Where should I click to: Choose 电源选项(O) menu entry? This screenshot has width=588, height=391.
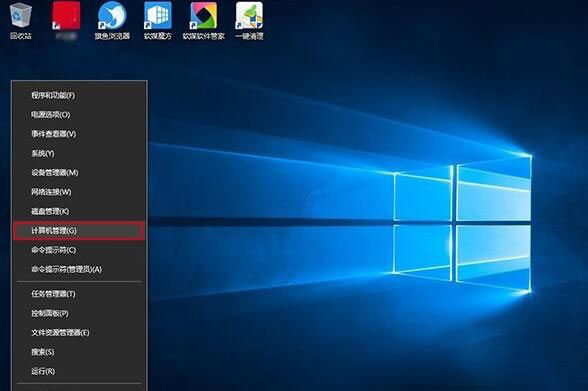(x=79, y=115)
